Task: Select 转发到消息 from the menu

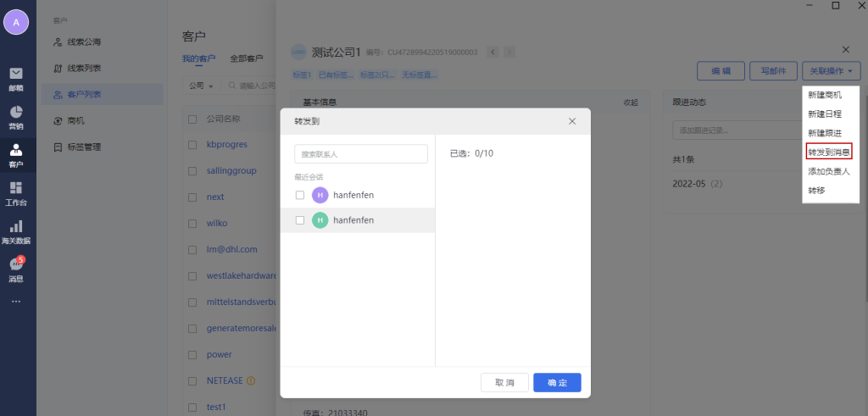Action: click(x=829, y=152)
